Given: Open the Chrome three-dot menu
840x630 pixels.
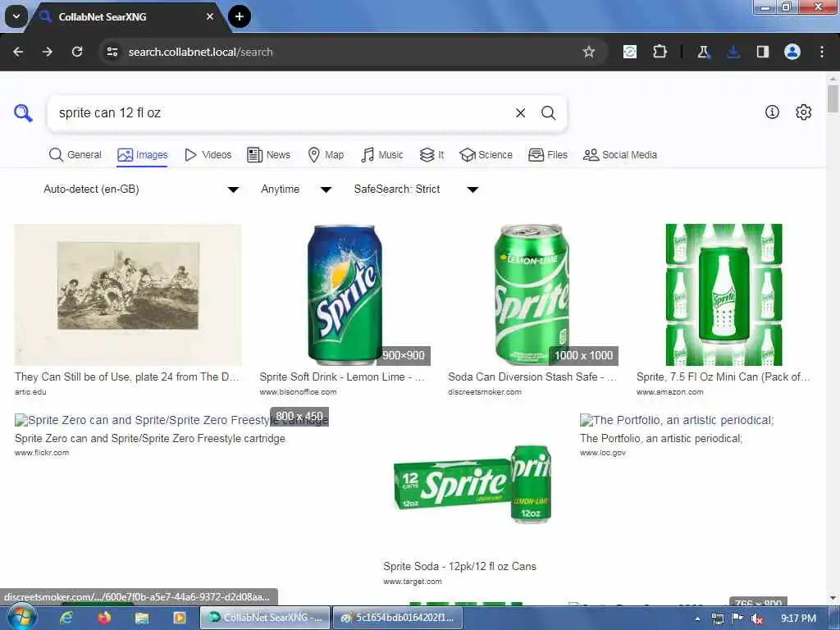Looking at the screenshot, I should (822, 52).
